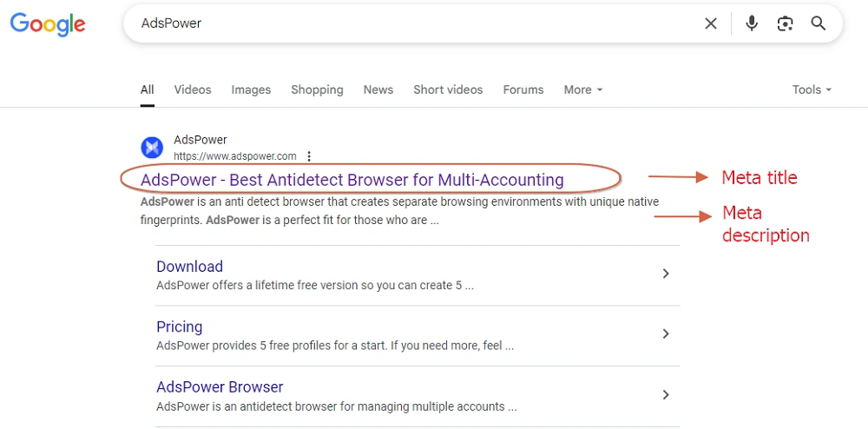Viewport: 868px width, 429px height.
Task: Switch to the Videos tab
Action: pos(193,89)
